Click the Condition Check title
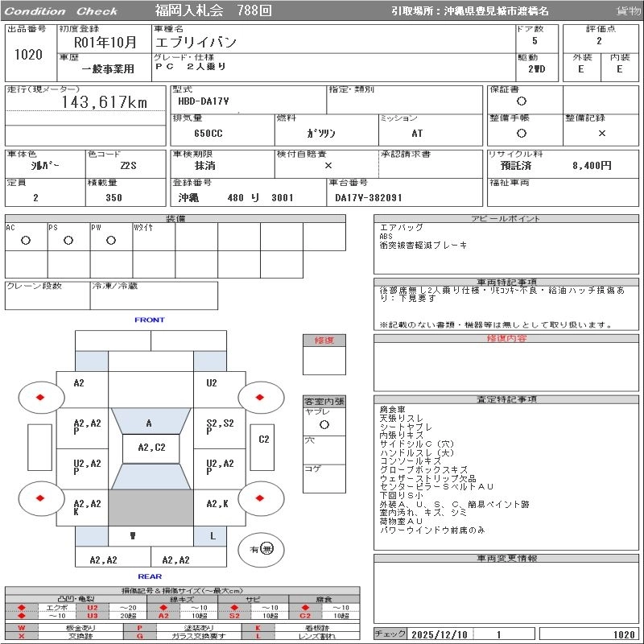Image resolution: width=644 pixels, height=644 pixels. [61, 11]
